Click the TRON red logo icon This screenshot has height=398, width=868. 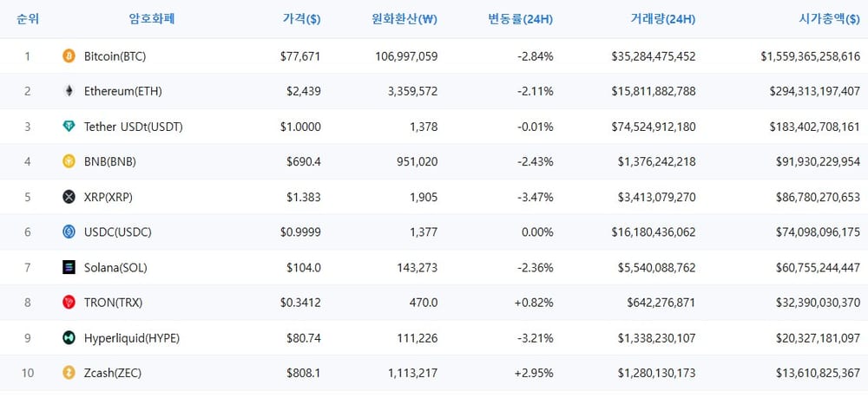click(69, 303)
